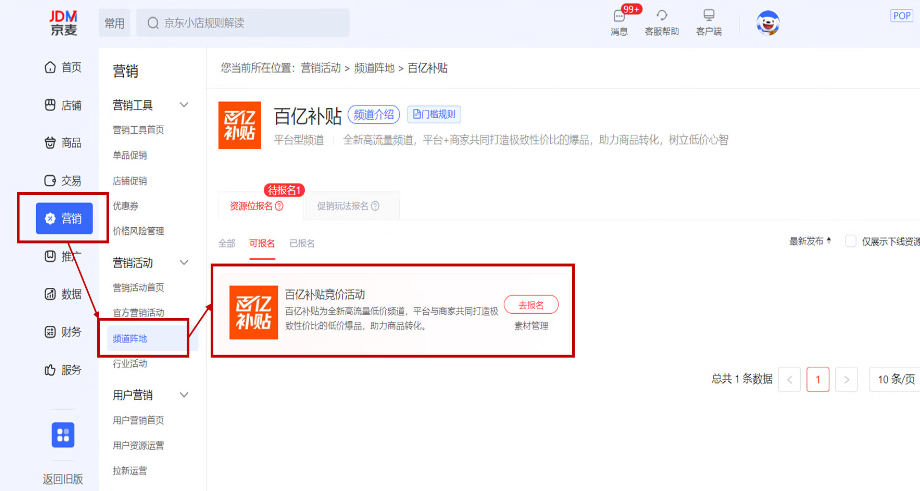Click help icon beside 促销玩法报名
Screen dimensions: 920x491
[375, 206]
